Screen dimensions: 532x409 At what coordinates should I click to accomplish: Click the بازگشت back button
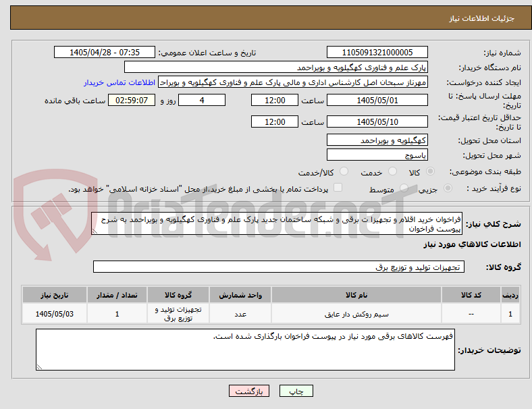pyautogui.click(x=249, y=391)
